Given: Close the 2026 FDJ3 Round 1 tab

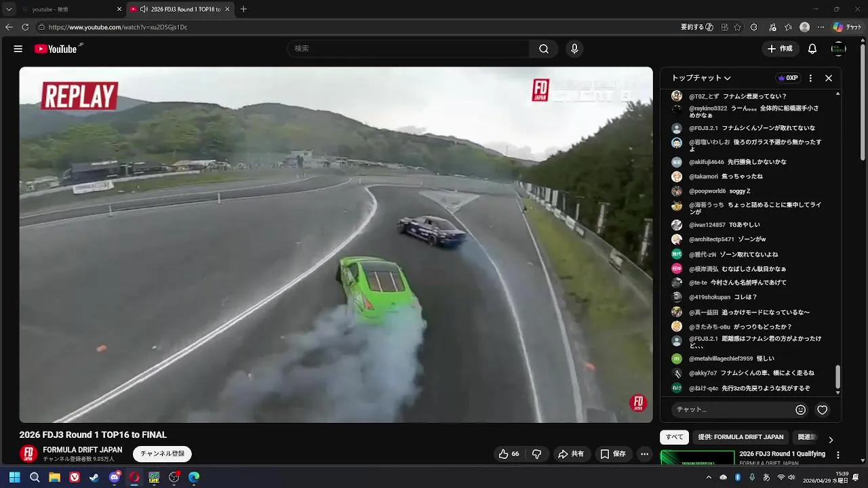Looking at the screenshot, I should [227, 9].
